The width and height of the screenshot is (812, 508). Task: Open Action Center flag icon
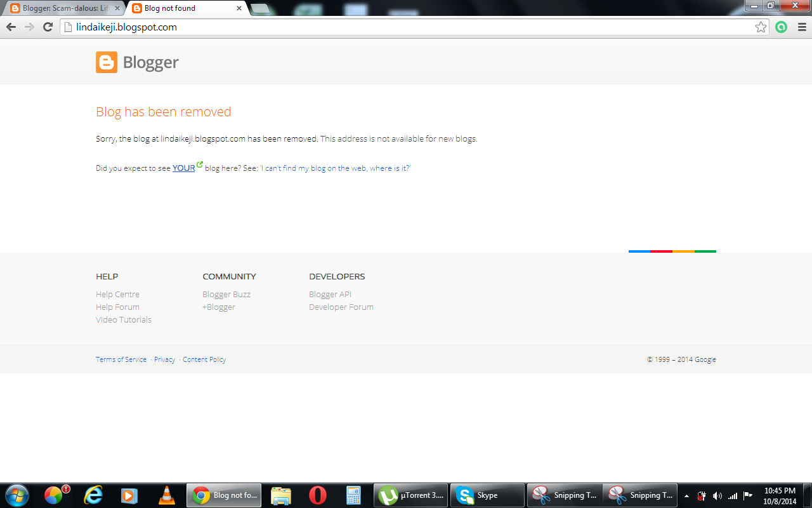(x=748, y=495)
